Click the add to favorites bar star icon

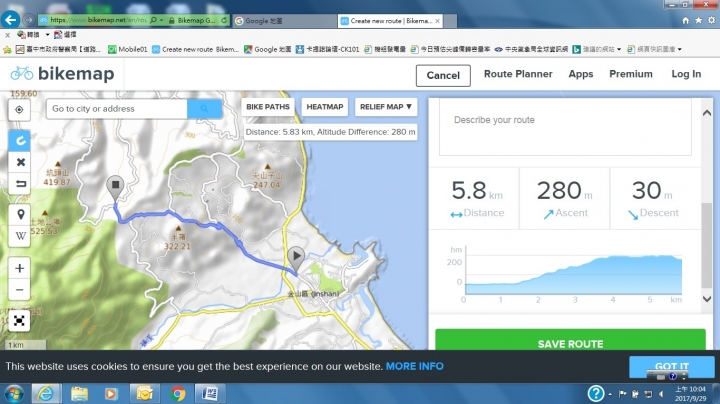[x=7, y=50]
